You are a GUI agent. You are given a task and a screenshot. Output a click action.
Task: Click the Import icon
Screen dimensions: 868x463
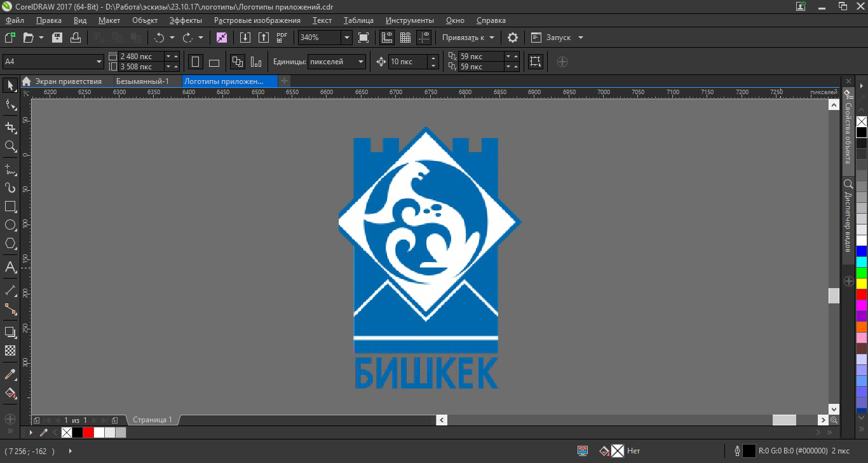pos(245,38)
